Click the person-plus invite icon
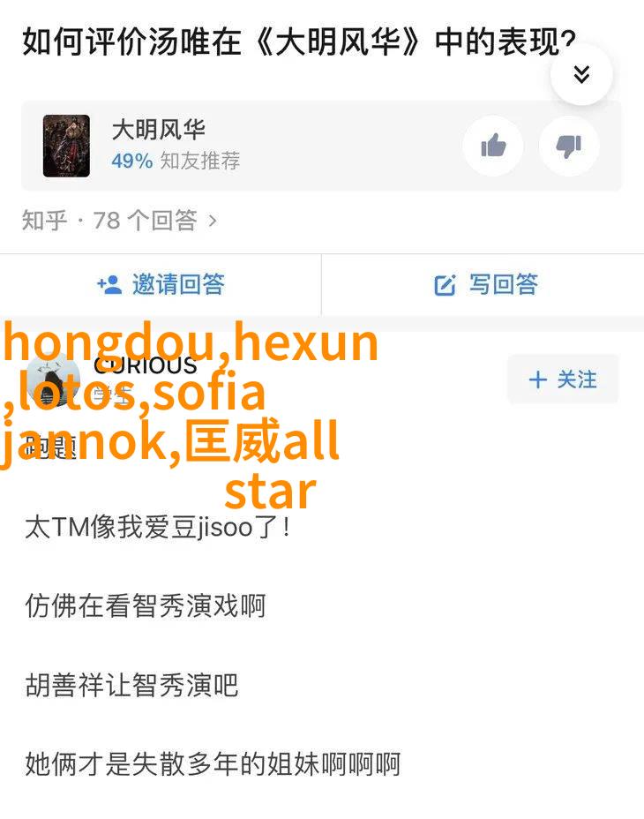The height and width of the screenshot is (819, 644). coord(109,285)
